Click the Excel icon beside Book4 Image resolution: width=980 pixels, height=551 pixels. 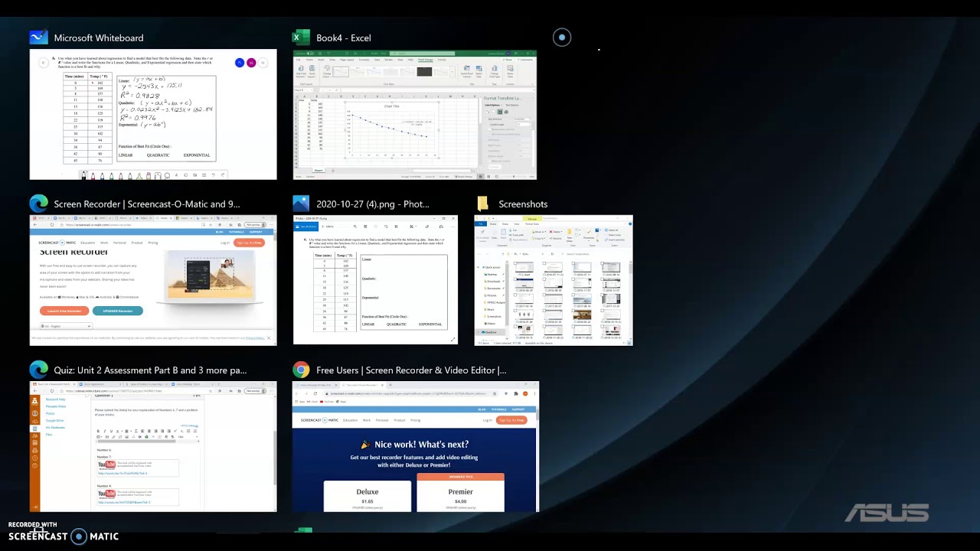(x=302, y=37)
